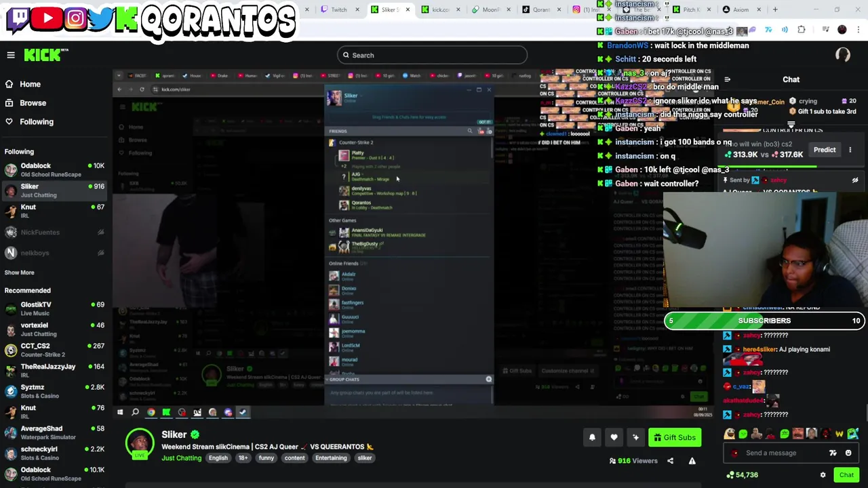Viewport: 868px width, 488px height.
Task: Click the 54,736 channel points balance
Action: click(742, 475)
